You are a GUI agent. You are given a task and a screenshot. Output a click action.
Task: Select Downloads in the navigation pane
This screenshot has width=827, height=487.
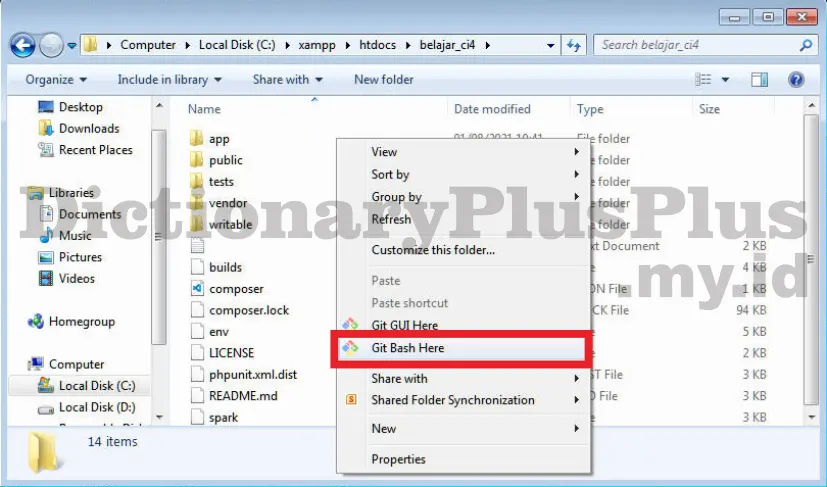[79, 128]
